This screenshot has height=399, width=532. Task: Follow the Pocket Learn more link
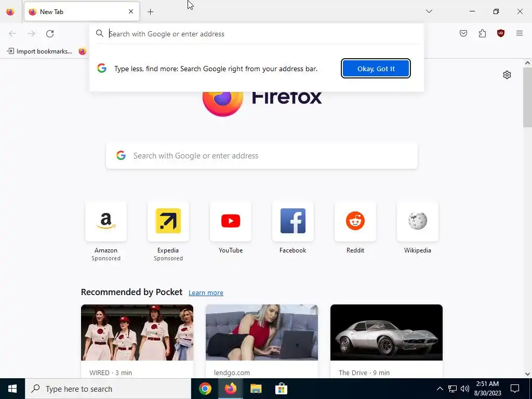tap(206, 293)
